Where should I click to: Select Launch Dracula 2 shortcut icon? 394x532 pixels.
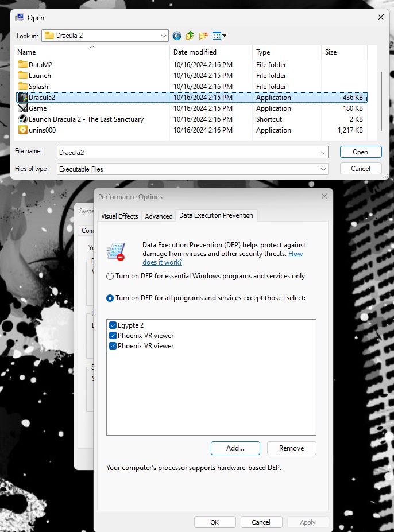point(23,119)
